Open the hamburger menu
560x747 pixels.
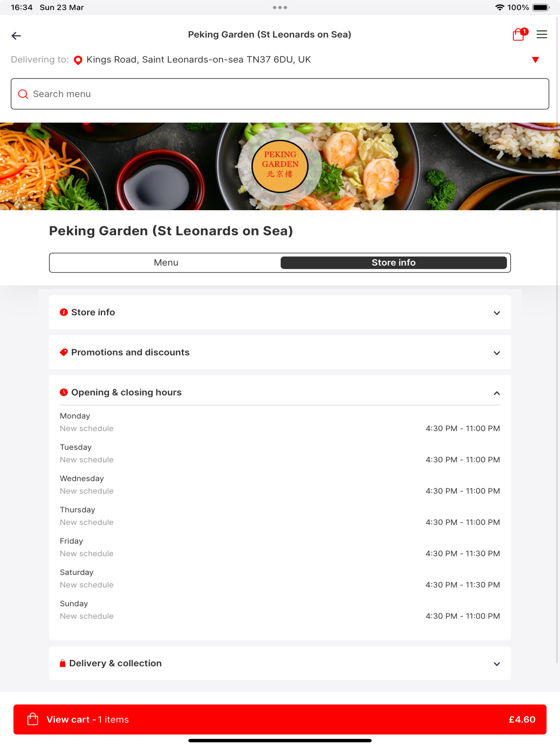coord(542,34)
